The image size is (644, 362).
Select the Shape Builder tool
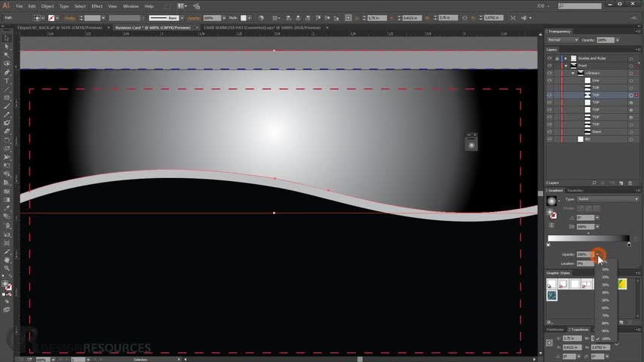click(7, 174)
